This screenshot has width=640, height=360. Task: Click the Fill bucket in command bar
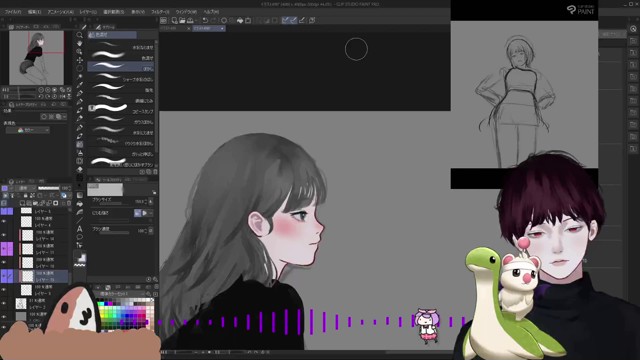coord(240,20)
